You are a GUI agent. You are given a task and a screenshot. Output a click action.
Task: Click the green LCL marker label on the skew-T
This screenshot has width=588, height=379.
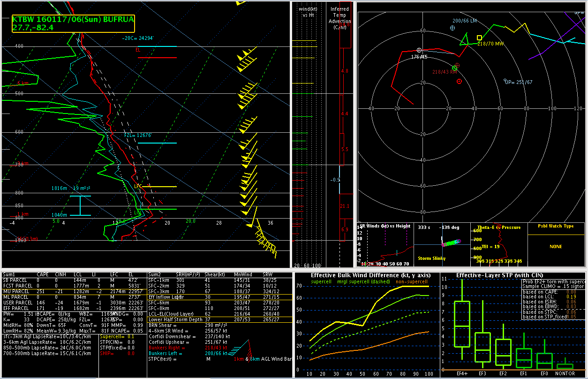[x=138, y=212]
